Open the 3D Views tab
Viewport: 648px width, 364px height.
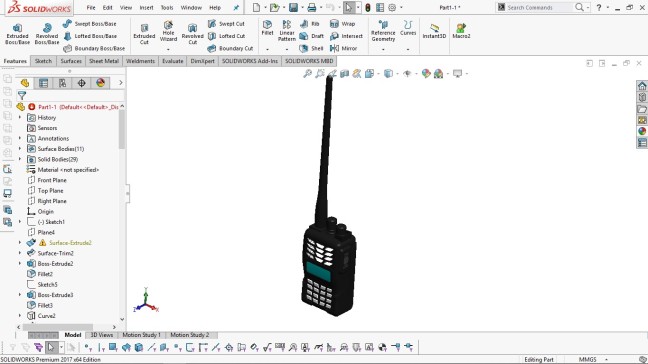coord(102,335)
